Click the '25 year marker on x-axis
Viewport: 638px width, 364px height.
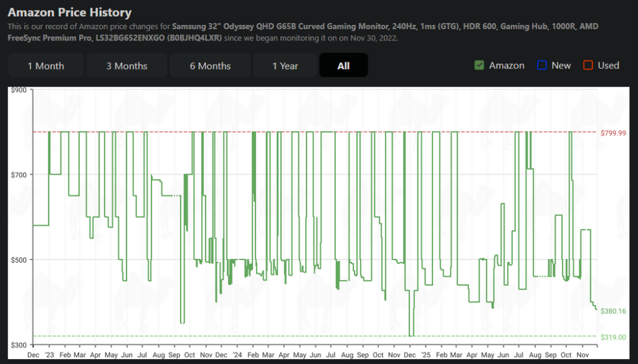coord(425,354)
